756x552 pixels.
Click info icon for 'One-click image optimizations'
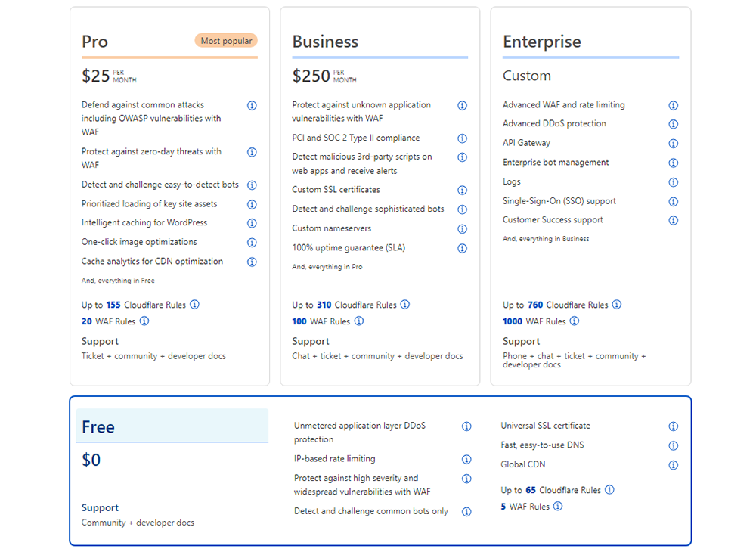pos(252,243)
